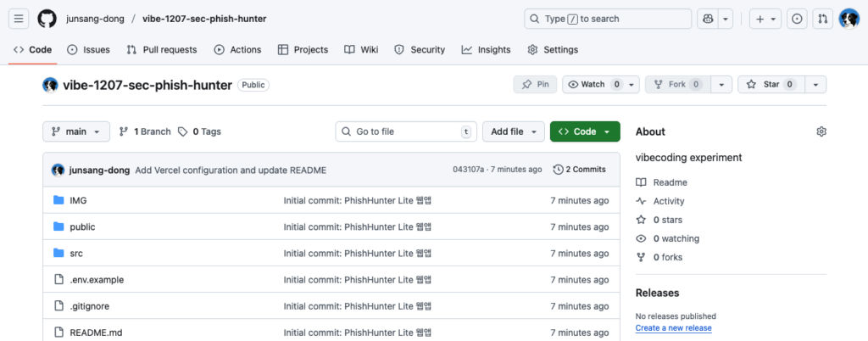Open pull requests icon in header
The image size is (868, 341).
(x=822, y=19)
